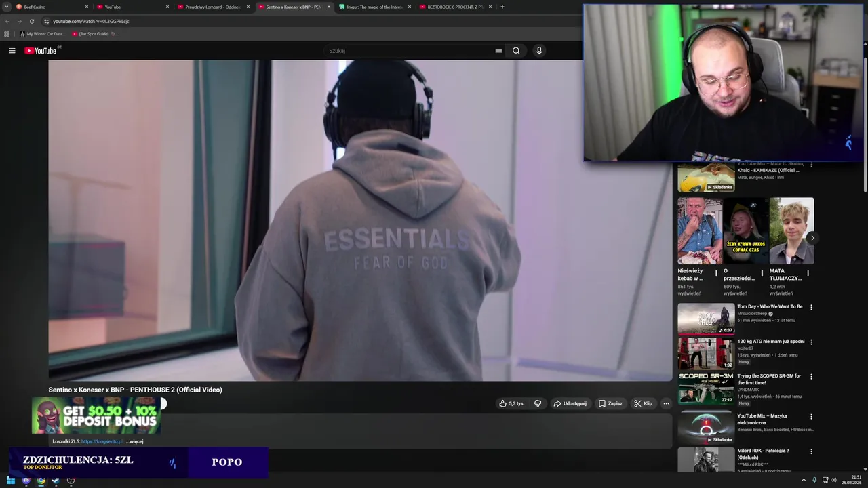868x488 pixels.
Task: Switch to the Prawdziwy Lombard tab
Action: 213,7
